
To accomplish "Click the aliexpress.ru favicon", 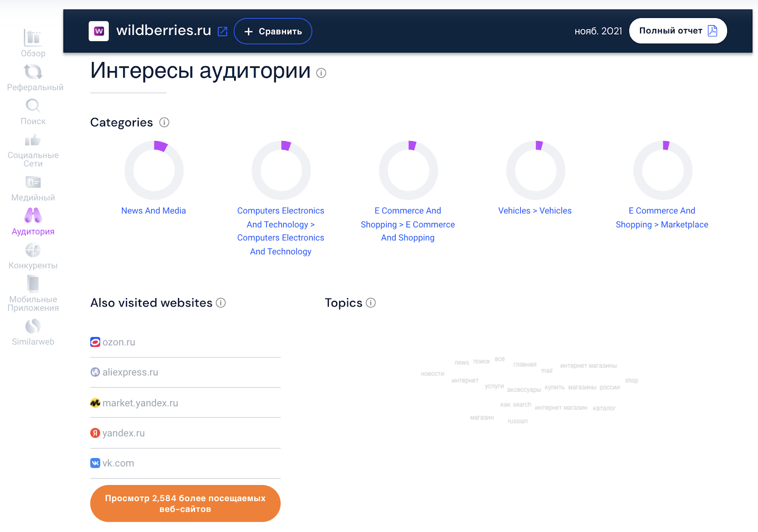I will click(95, 372).
